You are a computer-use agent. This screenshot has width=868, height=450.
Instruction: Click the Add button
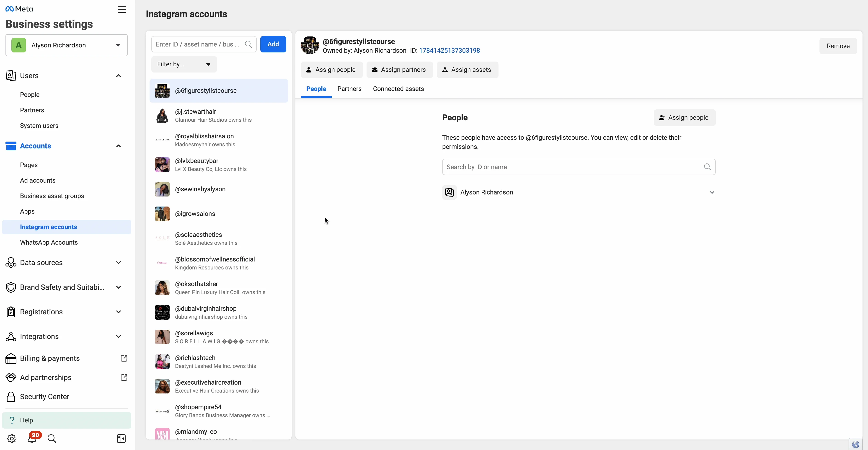273,44
